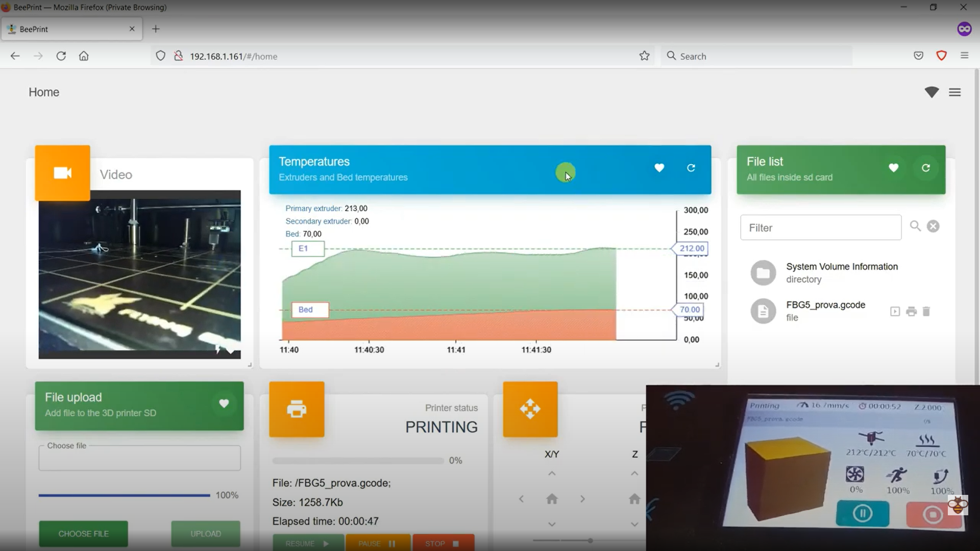980x551 pixels.
Task: Click the filter search magnifier icon
Action: pyautogui.click(x=915, y=226)
